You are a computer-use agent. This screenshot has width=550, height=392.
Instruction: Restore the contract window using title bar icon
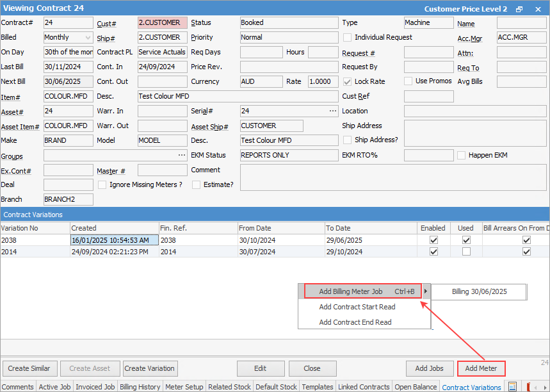(519, 9)
